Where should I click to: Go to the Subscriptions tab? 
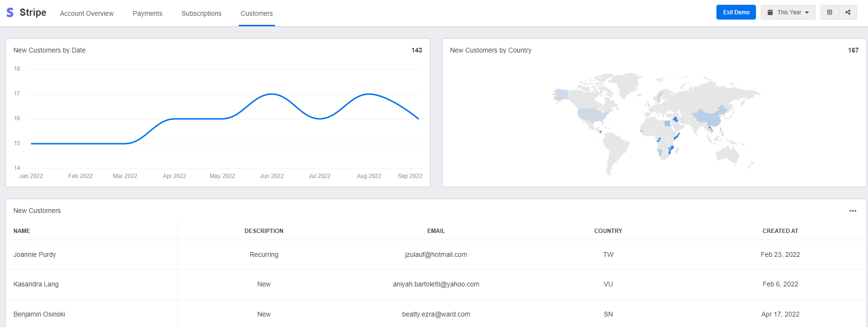click(201, 13)
